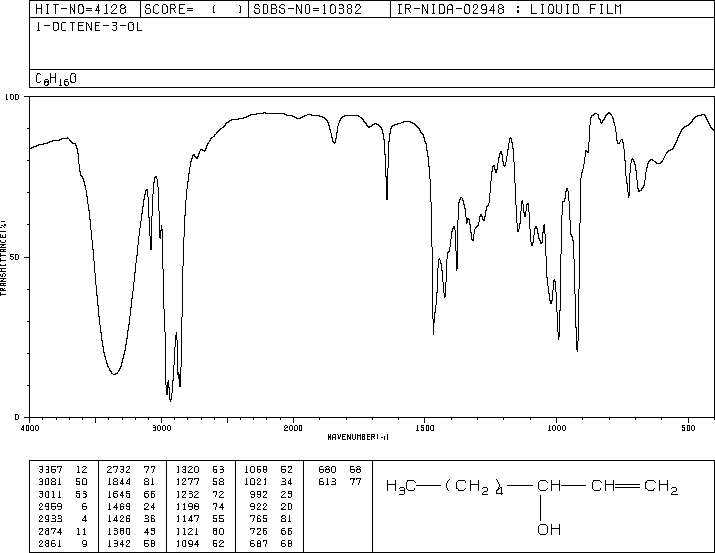Select peak value 687 in the table
The image size is (715, 553).
click(x=259, y=544)
